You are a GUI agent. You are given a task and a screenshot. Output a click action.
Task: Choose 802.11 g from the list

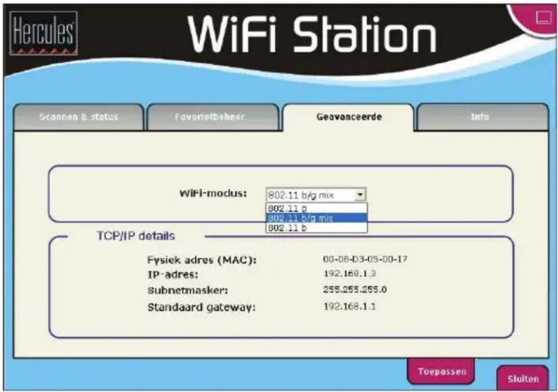pos(316,208)
